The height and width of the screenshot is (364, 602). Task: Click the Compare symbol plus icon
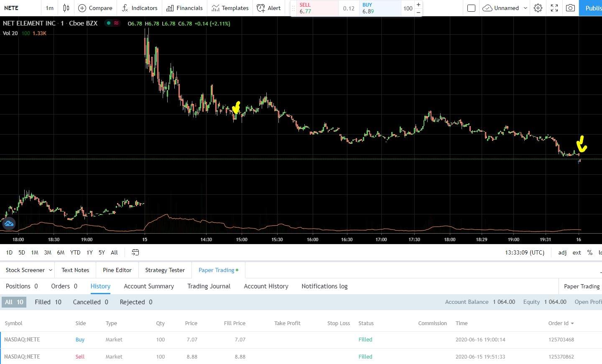pos(82,8)
